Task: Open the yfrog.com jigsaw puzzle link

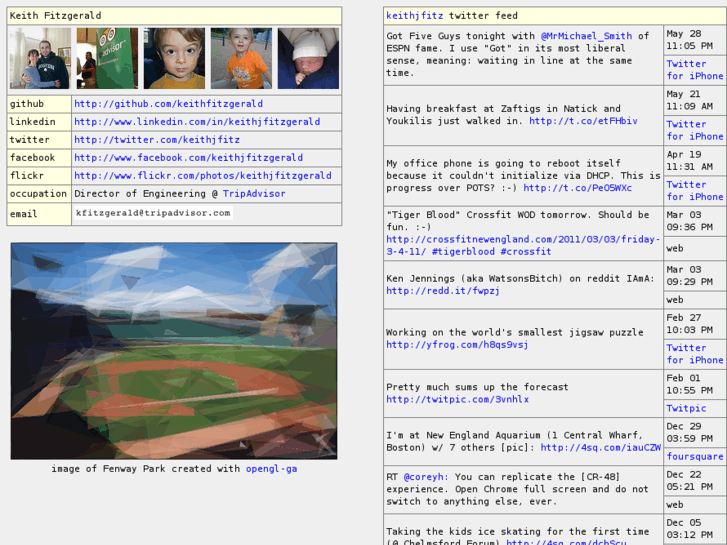Action: pos(457,345)
